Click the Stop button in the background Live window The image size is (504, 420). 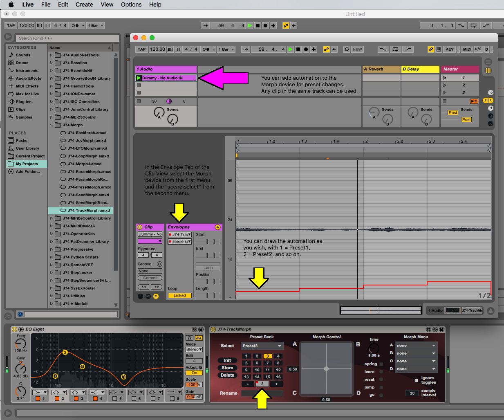[x=258, y=25]
